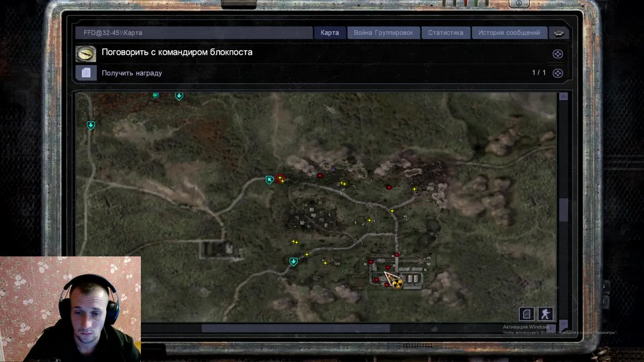This screenshot has height=362, width=644.
Task: Click the small icon right of История сообщений
Action: 558,33
